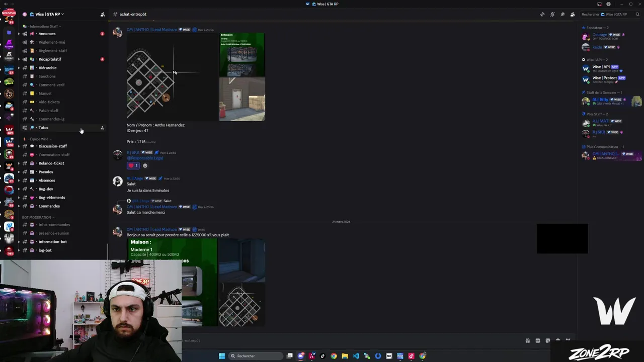Open the Règlement-staff channel
This screenshot has height=362, width=644.
[63, 51]
